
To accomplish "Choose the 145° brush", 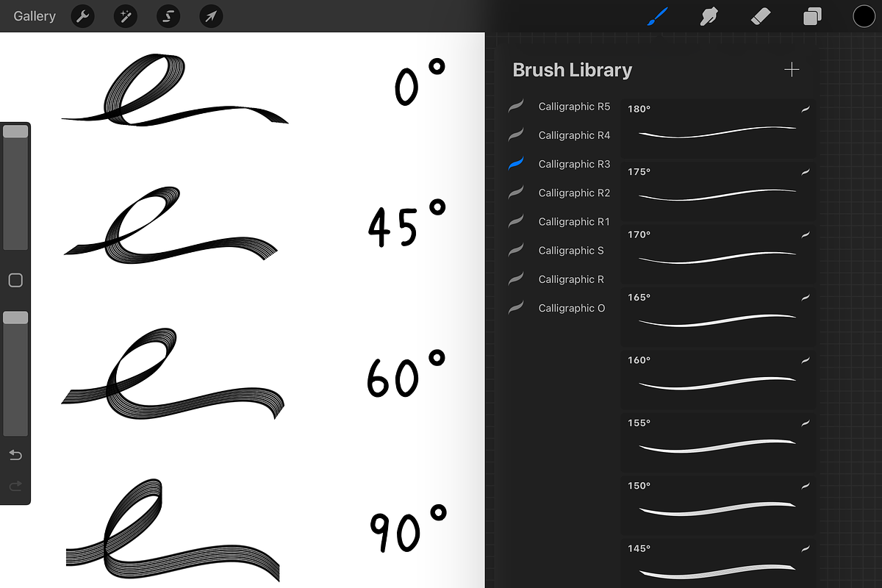I will (x=717, y=563).
